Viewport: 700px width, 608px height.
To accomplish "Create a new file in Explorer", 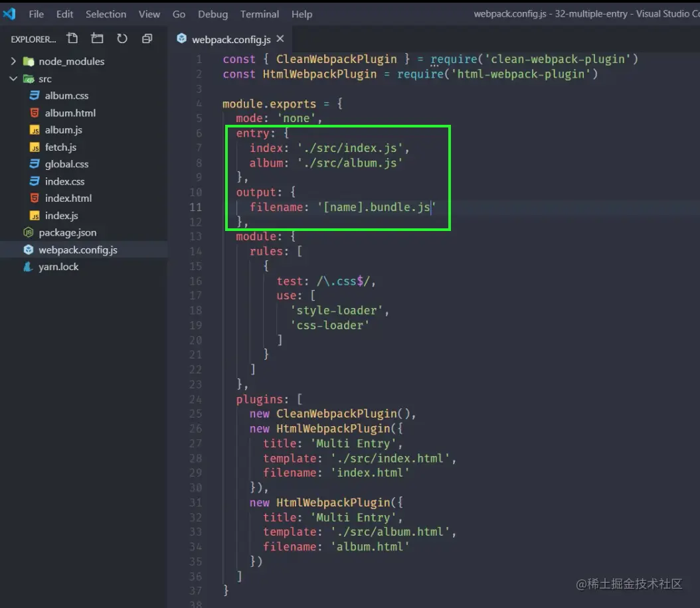I will (x=72, y=38).
